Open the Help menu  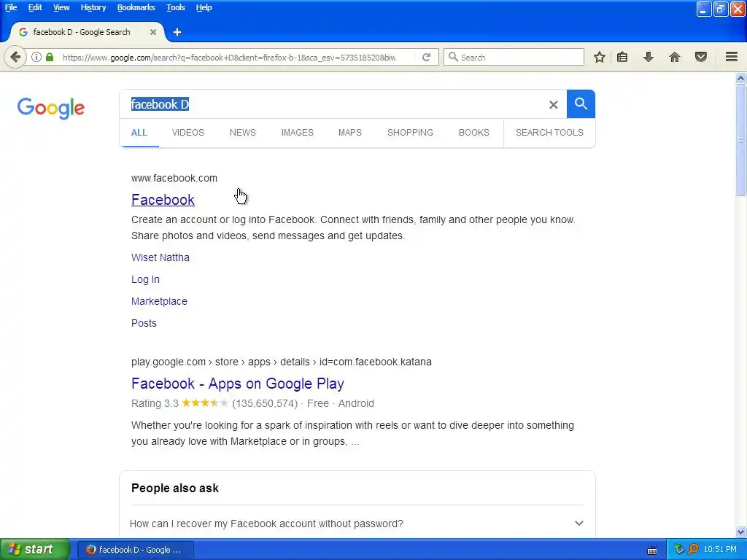tap(204, 7)
